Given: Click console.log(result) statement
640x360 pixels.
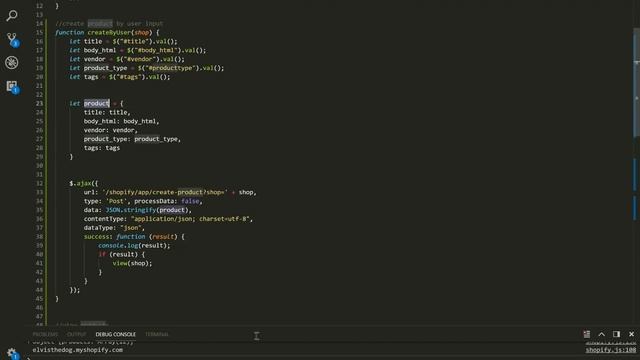Looking at the screenshot, I should point(134,245).
